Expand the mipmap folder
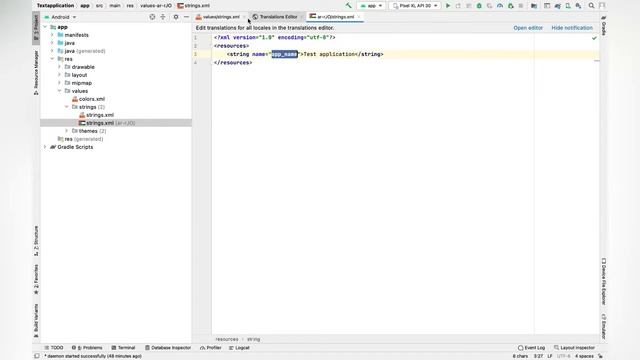This screenshot has width=640, height=360. coord(60,83)
